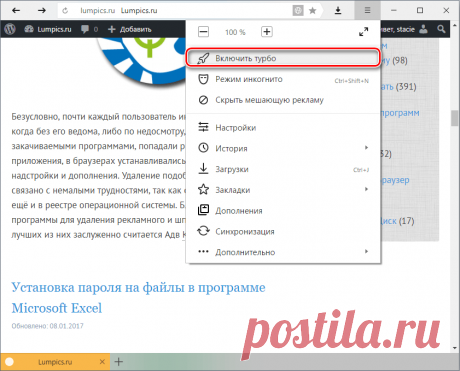
Task: Open the Закладки menu entry
Action: [283, 190]
